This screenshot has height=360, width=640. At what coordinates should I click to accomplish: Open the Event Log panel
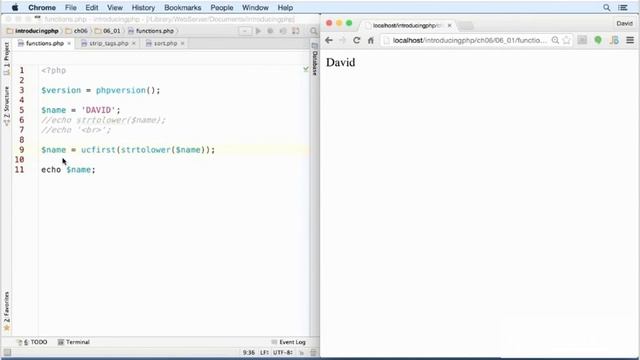(289, 342)
